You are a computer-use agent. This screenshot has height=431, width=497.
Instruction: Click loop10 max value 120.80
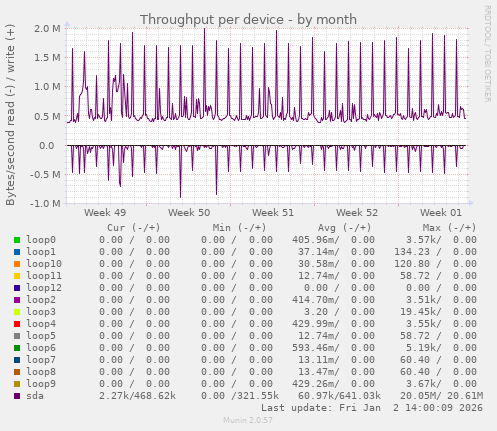point(412,264)
